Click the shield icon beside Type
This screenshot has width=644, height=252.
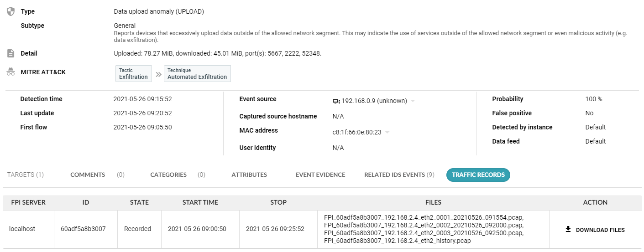point(10,11)
